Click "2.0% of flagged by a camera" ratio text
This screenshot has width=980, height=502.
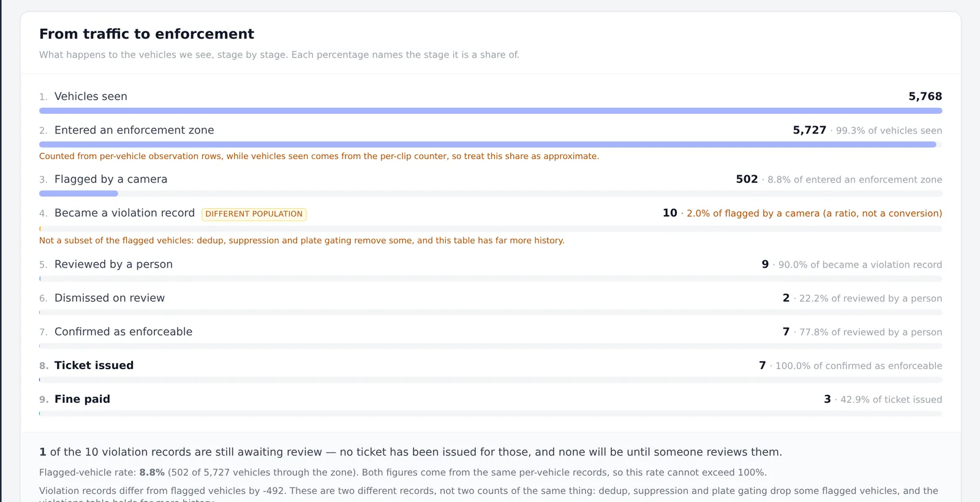coord(814,213)
